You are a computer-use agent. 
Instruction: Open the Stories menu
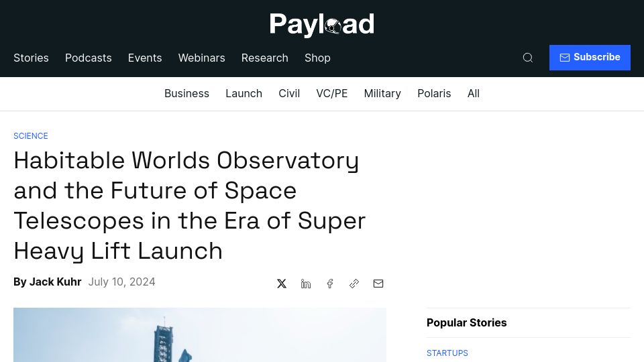[x=32, y=58]
